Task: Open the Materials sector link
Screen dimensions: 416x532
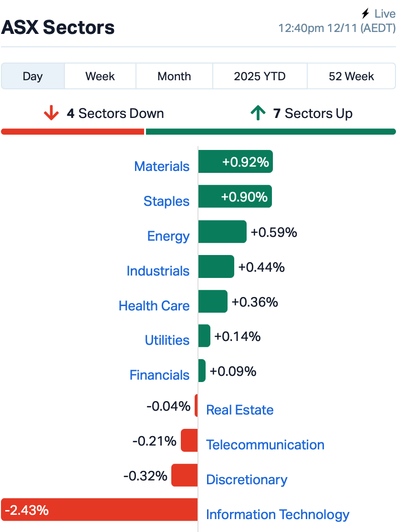Action: click(162, 166)
